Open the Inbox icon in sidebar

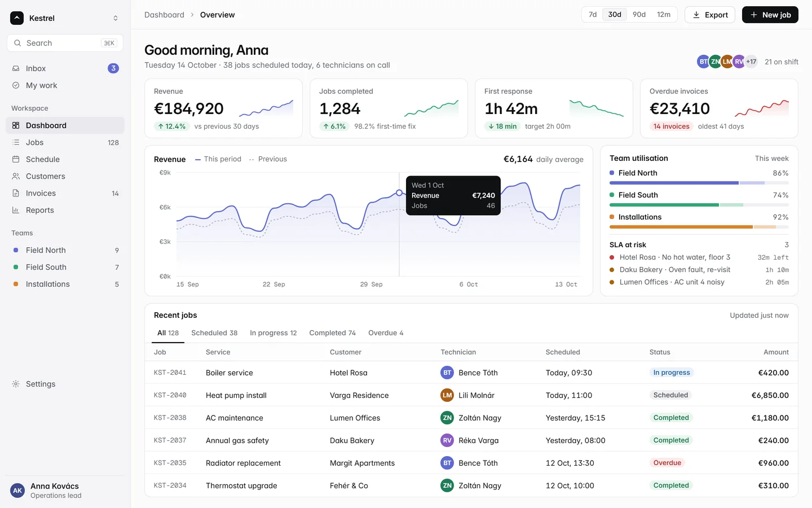[16, 68]
